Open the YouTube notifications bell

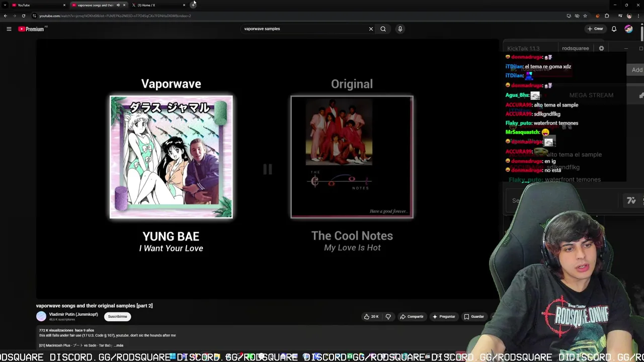coord(614,29)
